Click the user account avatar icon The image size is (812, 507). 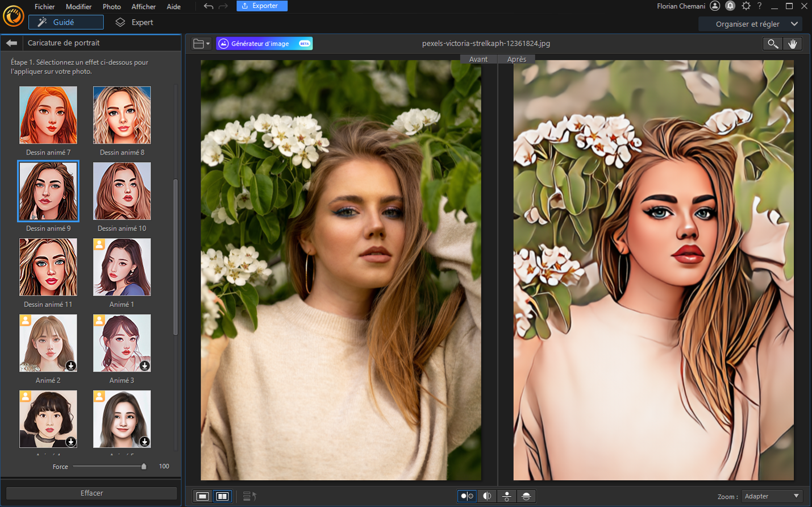715,6
